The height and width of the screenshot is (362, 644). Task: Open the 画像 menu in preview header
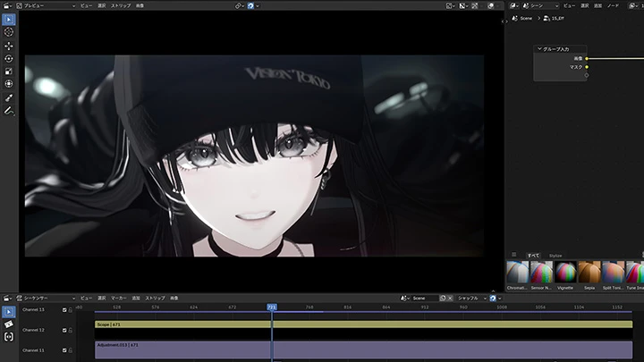[x=140, y=5]
